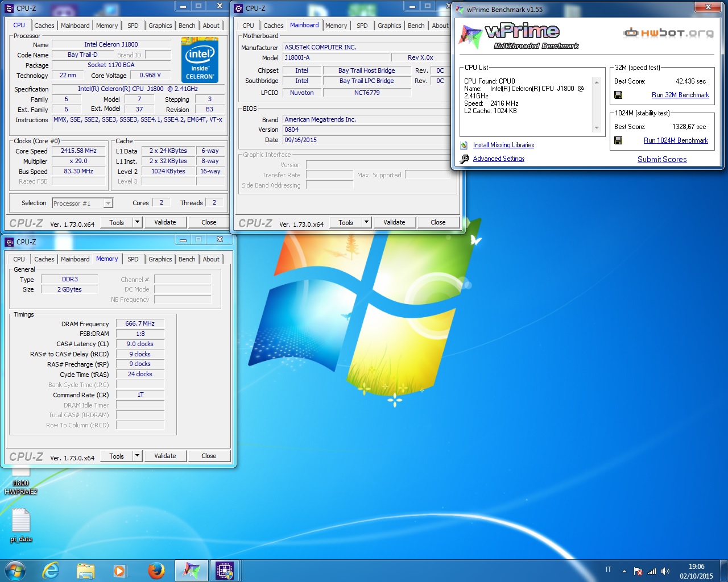Open Windows Media Player from the taskbar

click(120, 571)
